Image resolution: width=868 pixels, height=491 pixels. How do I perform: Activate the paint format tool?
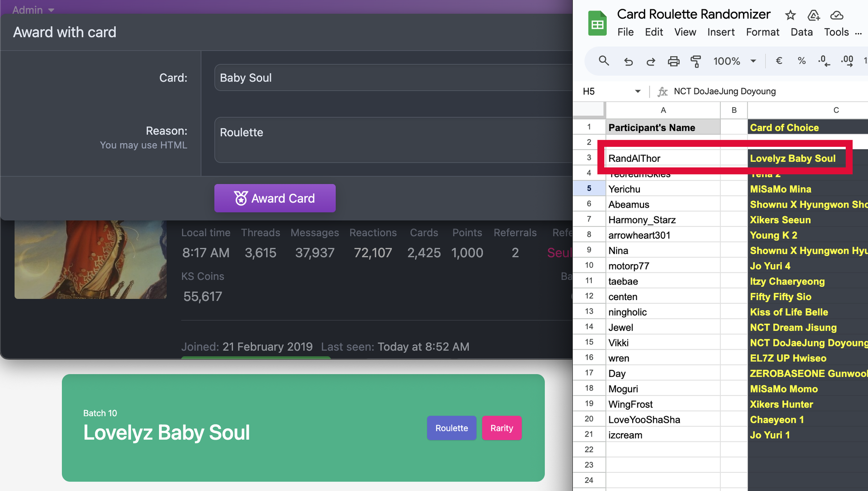tap(695, 61)
